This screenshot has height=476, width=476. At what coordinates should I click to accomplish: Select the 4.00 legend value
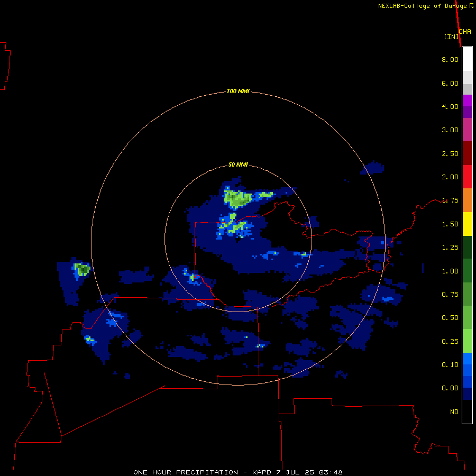pos(450,106)
